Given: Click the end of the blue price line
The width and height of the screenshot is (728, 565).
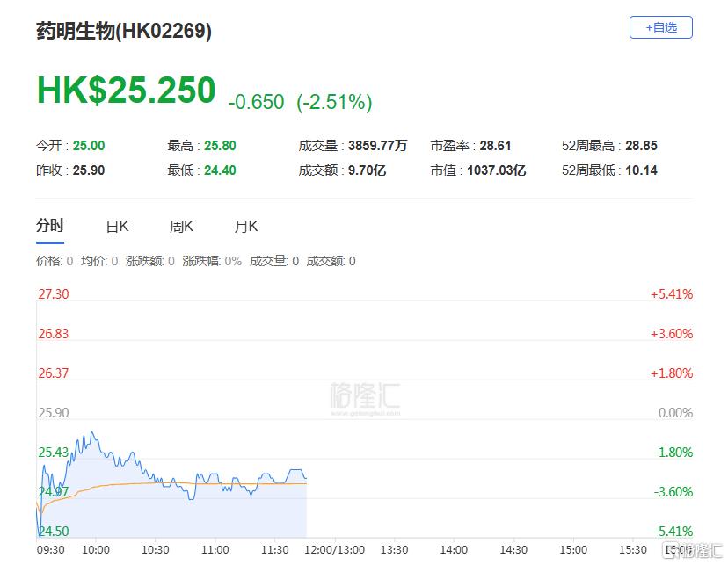Looking at the screenshot, I should [x=305, y=478].
